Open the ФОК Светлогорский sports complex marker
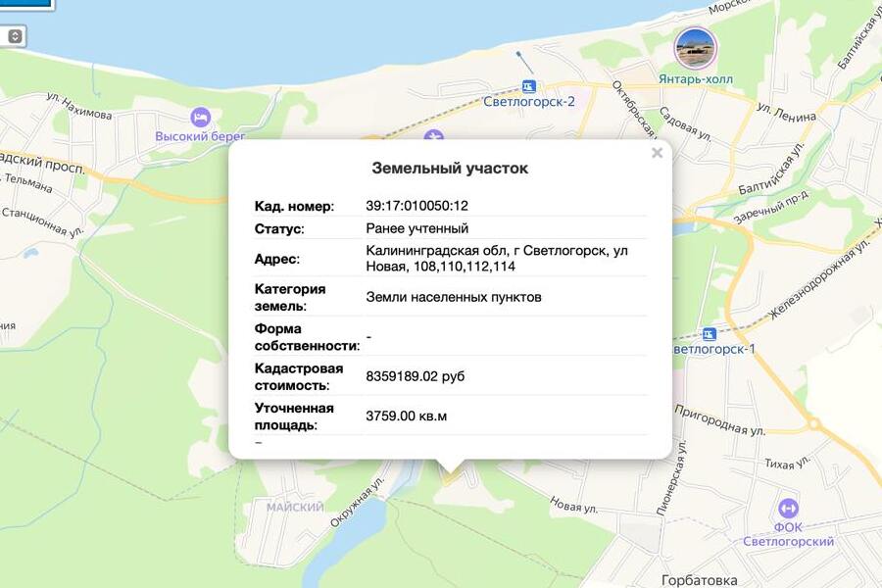Image resolution: width=882 pixels, height=588 pixels. pos(788,508)
